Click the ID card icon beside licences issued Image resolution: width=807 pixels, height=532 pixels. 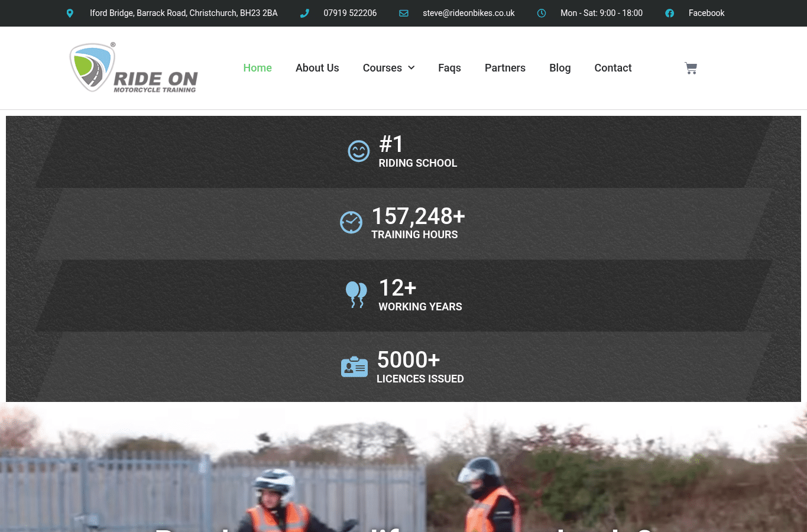pos(355,366)
